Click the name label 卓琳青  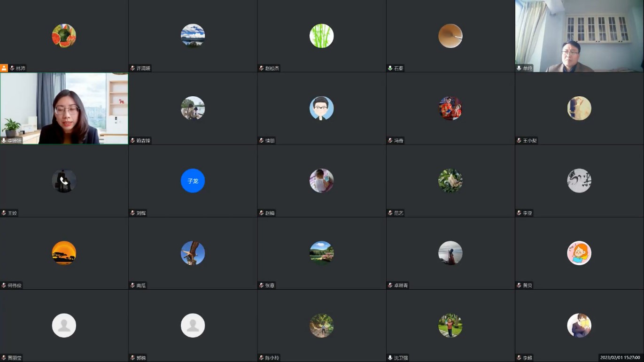click(x=401, y=285)
